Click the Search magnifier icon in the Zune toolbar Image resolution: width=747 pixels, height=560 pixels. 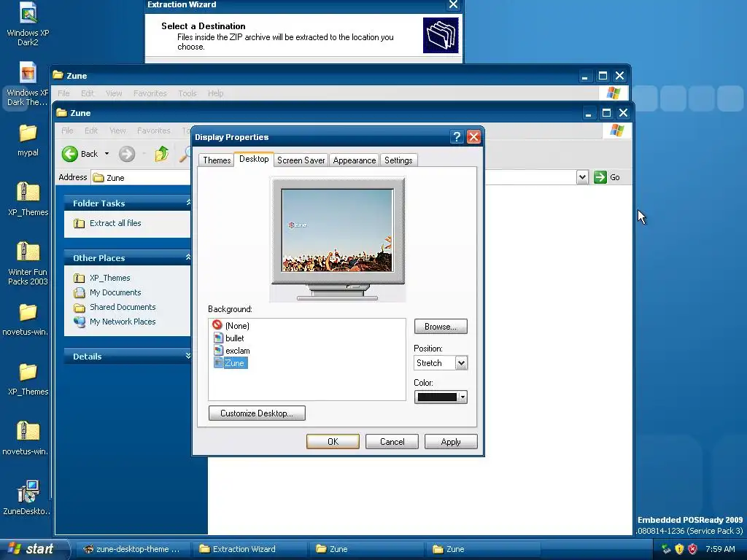185,154
